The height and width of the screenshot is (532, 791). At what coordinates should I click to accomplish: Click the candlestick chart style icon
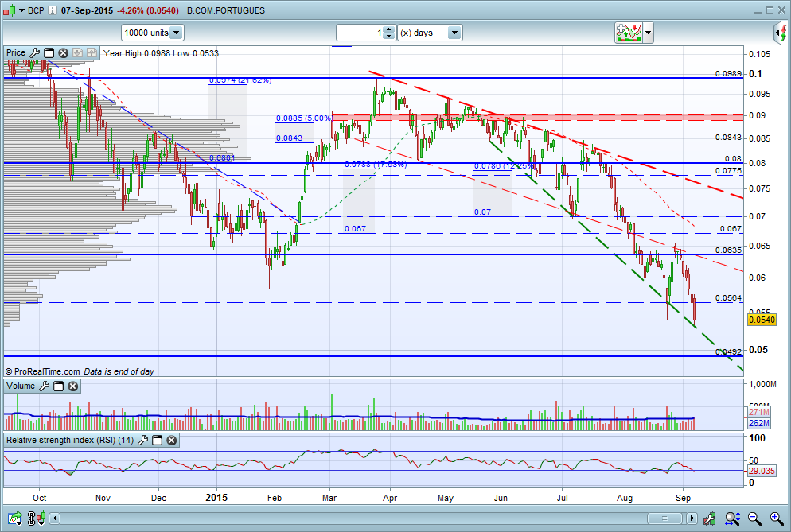coord(9,10)
